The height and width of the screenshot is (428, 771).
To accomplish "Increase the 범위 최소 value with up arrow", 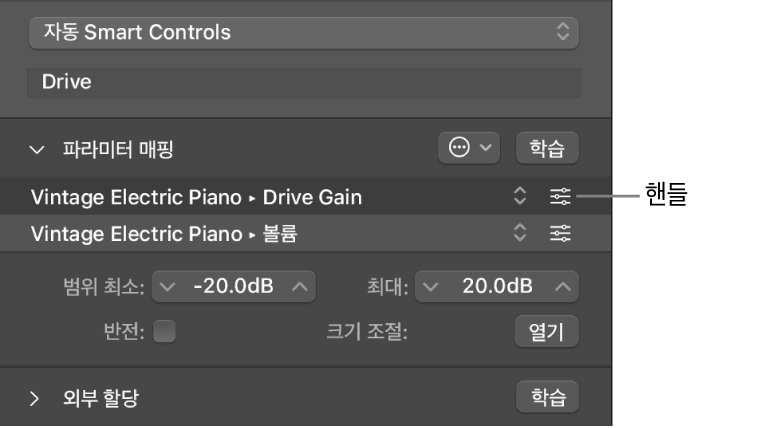I will (x=300, y=288).
